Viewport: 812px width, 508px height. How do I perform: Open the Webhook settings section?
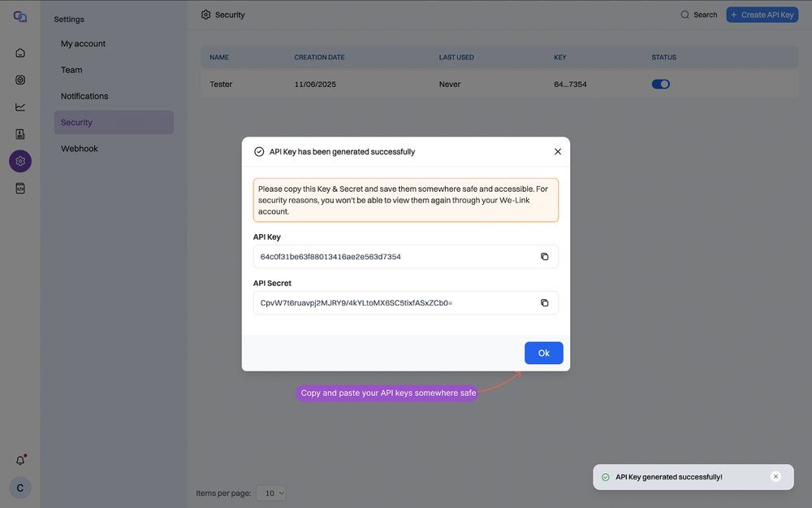(x=80, y=149)
